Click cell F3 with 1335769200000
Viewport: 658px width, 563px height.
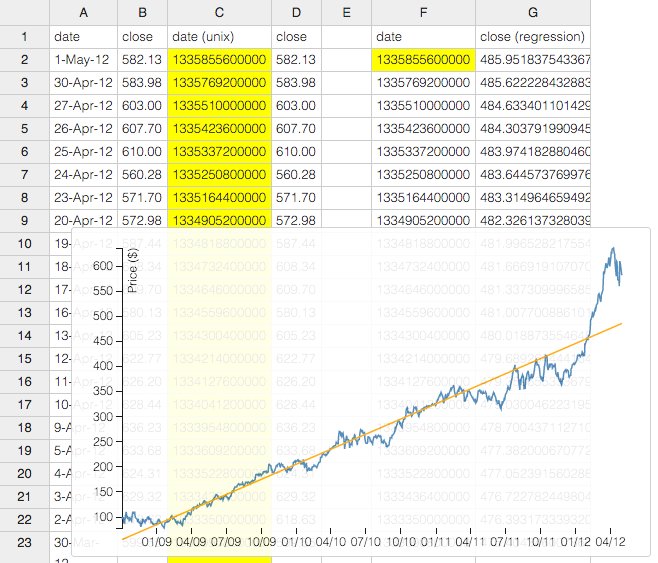(423, 83)
